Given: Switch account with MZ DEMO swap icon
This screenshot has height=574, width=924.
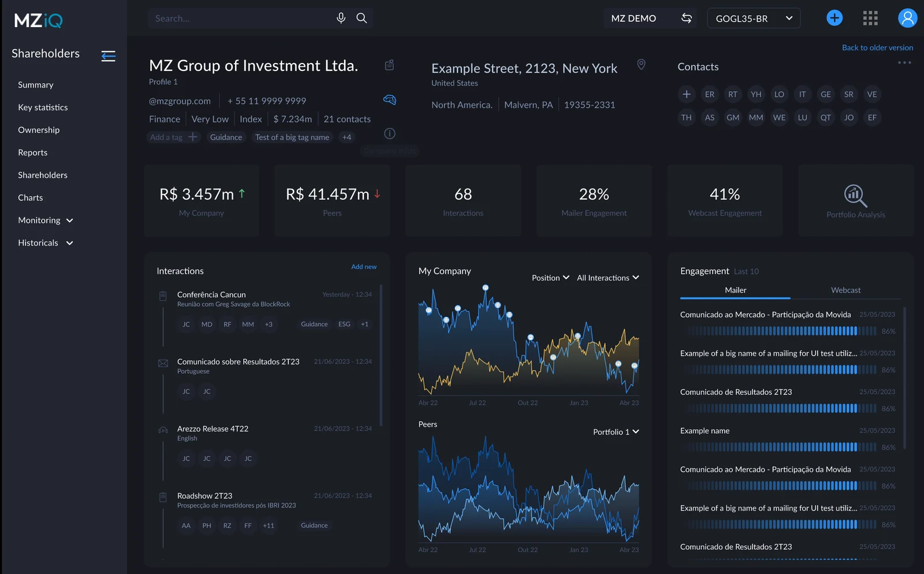Looking at the screenshot, I should (x=686, y=18).
